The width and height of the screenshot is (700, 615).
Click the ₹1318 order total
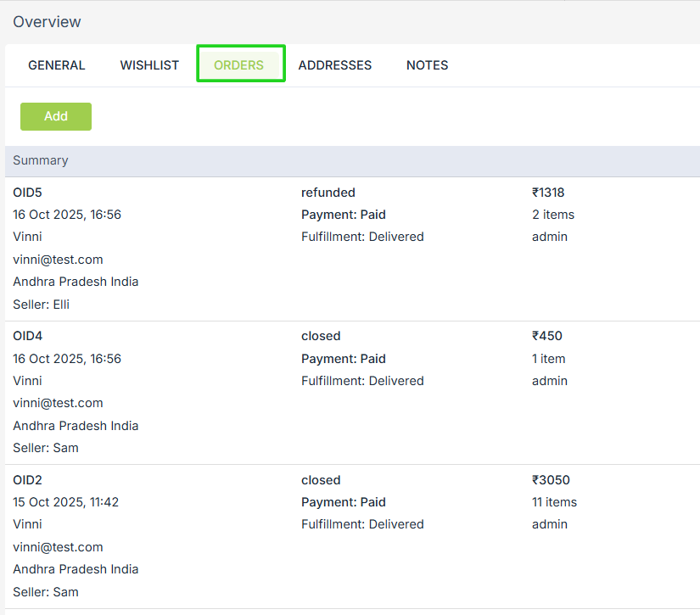coord(548,193)
